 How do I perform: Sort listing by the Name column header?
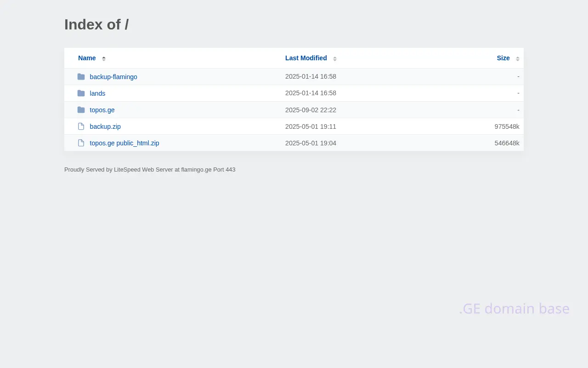87,58
